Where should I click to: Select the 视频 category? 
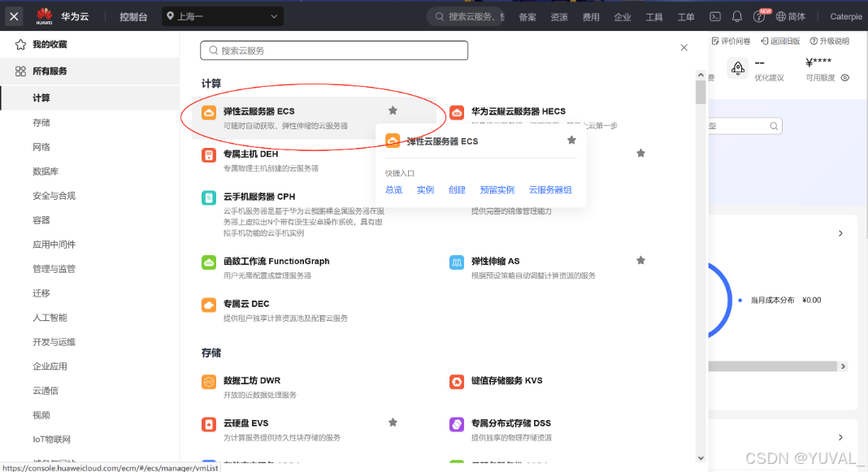[41, 414]
